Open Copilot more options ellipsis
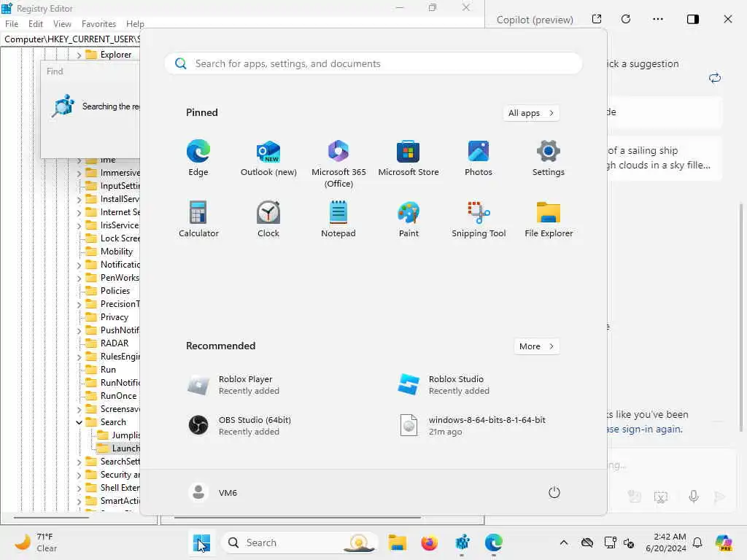Image resolution: width=747 pixels, height=560 pixels. coord(658,19)
